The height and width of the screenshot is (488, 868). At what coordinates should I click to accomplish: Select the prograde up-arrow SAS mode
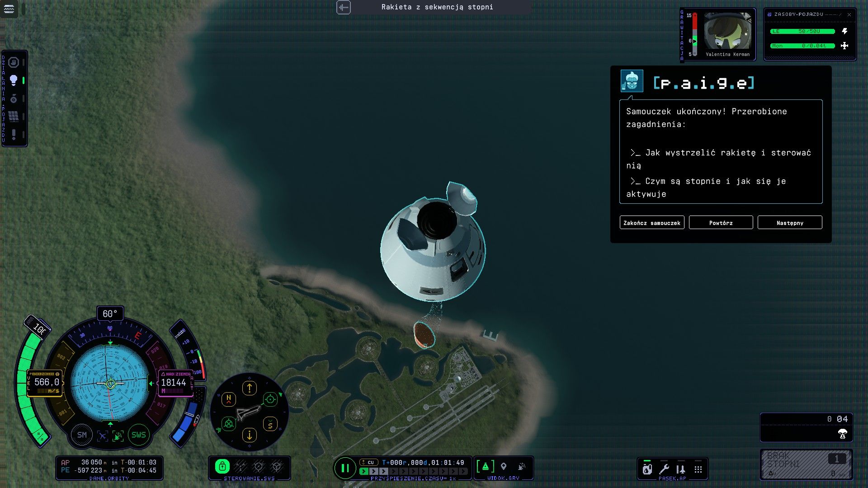pyautogui.click(x=250, y=388)
